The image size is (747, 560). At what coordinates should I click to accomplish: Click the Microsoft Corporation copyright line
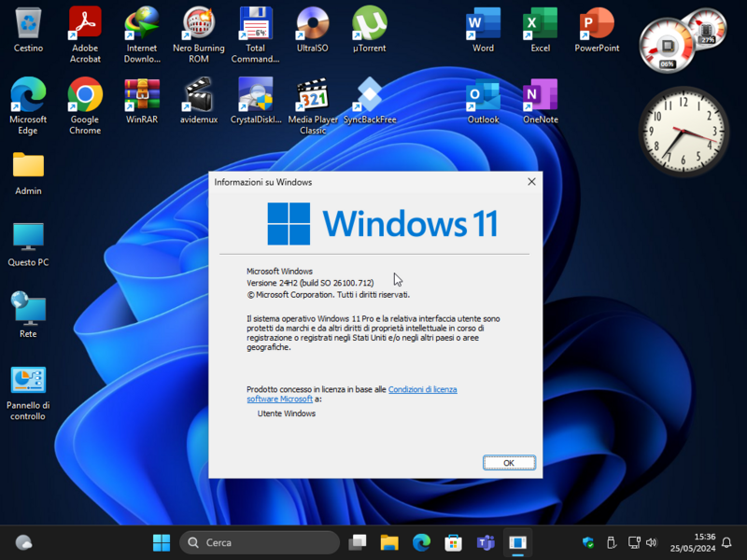tap(329, 295)
